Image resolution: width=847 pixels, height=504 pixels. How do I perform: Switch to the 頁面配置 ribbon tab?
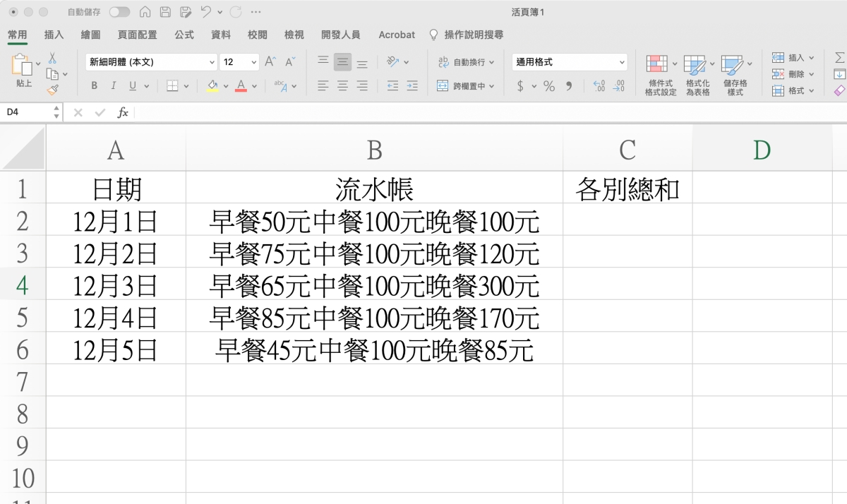coord(137,35)
